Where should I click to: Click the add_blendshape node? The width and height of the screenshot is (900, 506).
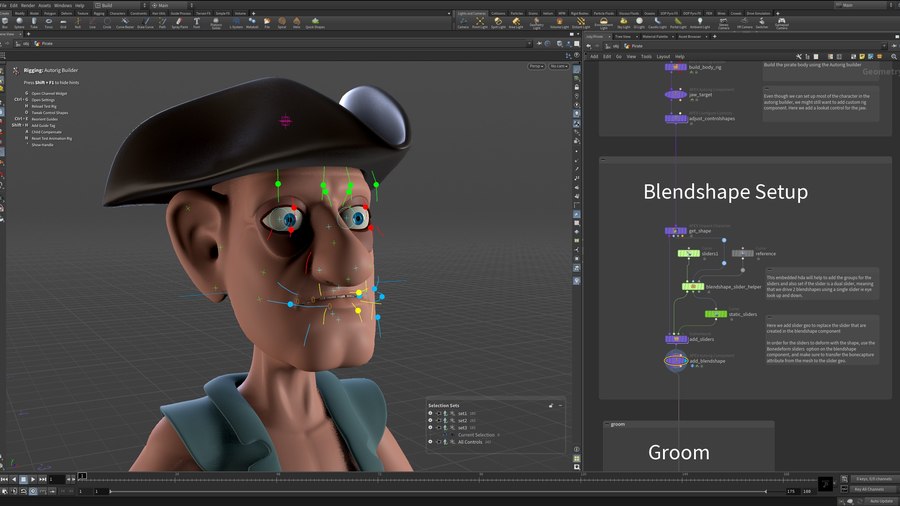(x=676, y=360)
